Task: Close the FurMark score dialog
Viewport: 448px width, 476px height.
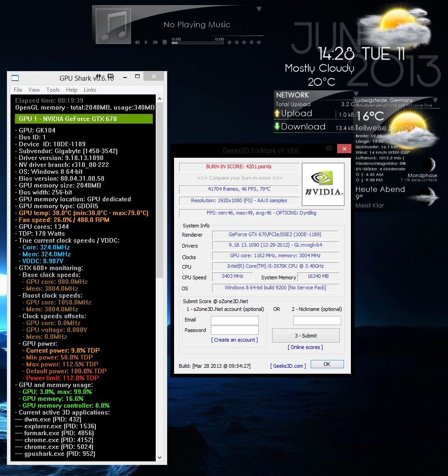Action: coord(344,149)
